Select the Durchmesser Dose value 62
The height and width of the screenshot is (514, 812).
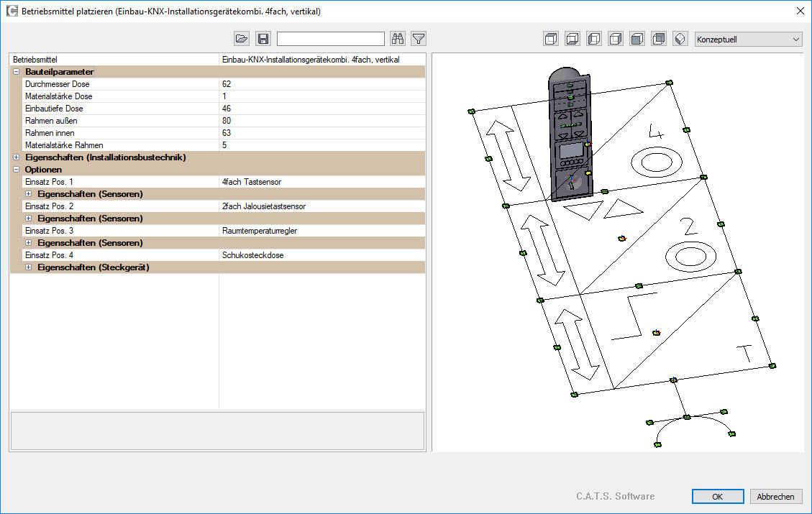coord(321,84)
